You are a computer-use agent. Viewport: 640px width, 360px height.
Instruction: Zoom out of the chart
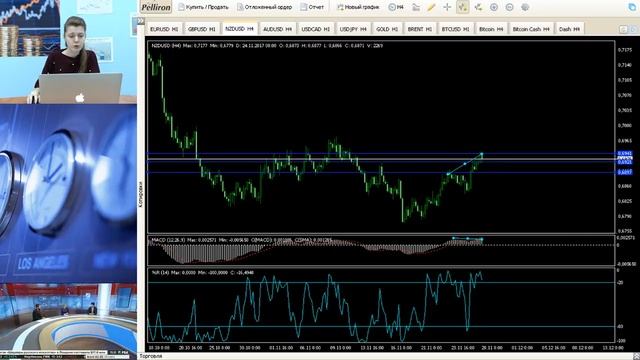point(509,7)
